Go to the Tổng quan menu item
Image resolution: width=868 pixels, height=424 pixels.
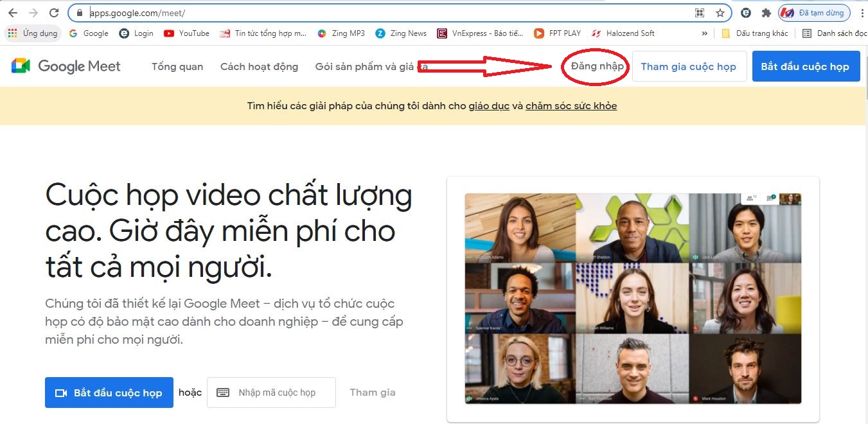pos(177,67)
